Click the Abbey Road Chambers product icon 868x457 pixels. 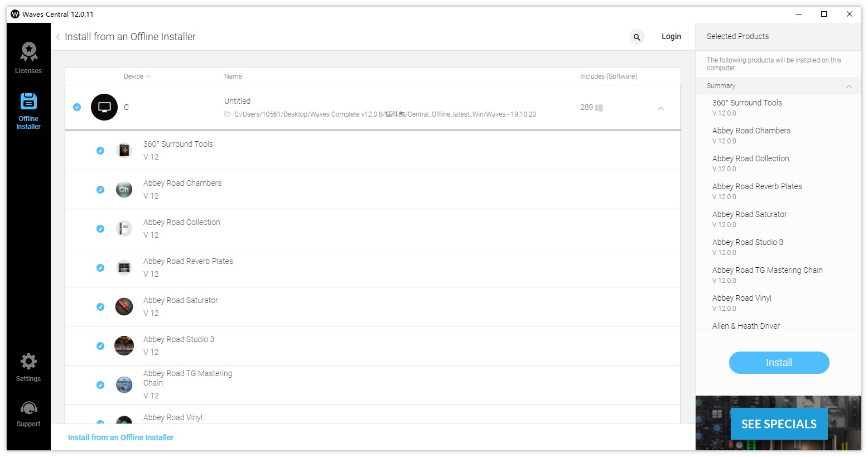pos(124,189)
